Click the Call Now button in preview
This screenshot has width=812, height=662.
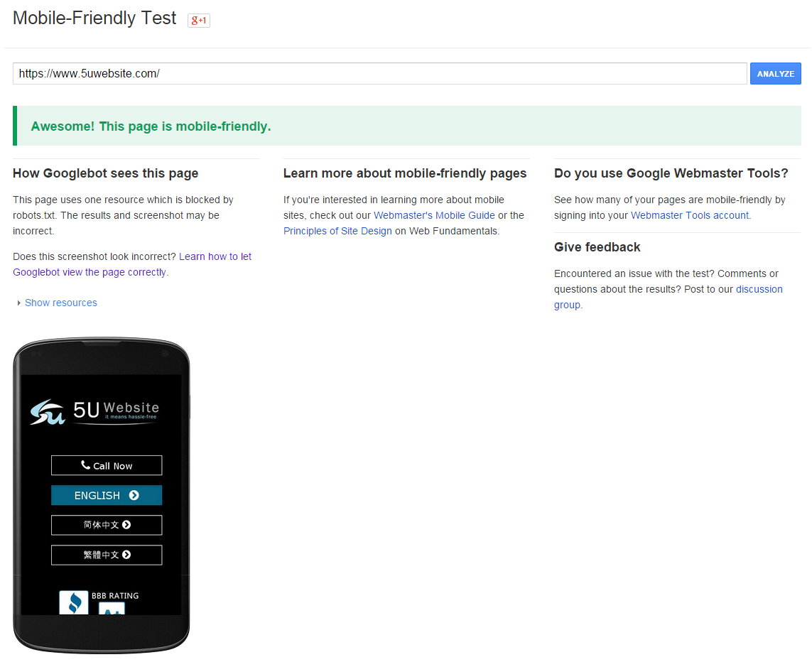pos(107,465)
